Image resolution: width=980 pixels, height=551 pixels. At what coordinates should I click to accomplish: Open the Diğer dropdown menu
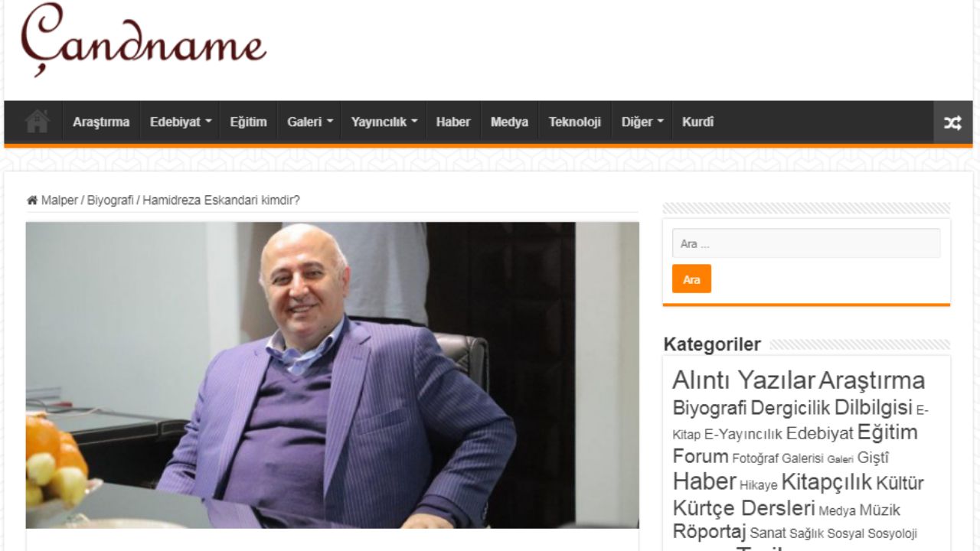coord(642,122)
